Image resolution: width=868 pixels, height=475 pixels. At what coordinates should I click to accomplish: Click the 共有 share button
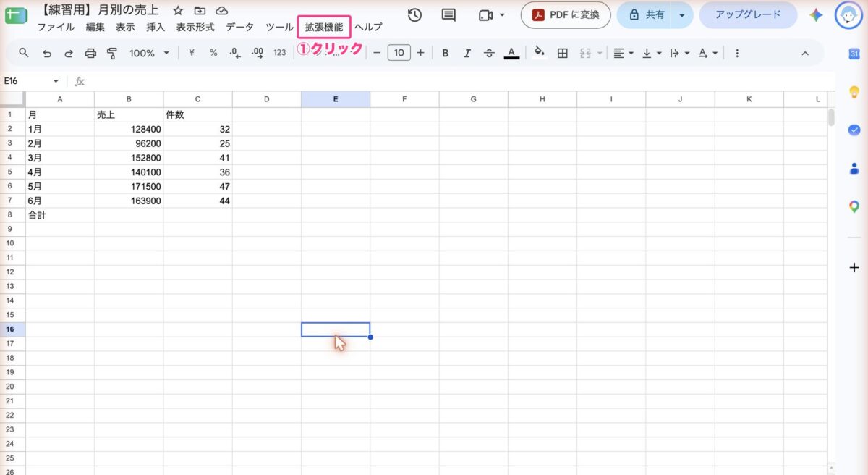(x=645, y=15)
